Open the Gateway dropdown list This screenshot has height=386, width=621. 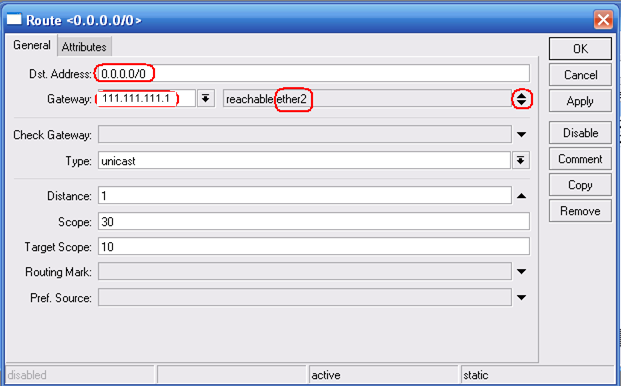click(206, 98)
